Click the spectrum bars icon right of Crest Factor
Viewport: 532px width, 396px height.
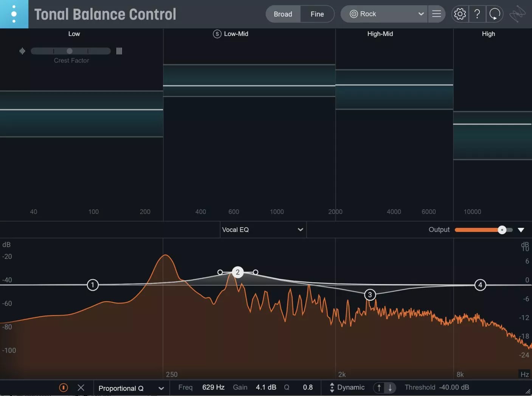coord(119,51)
